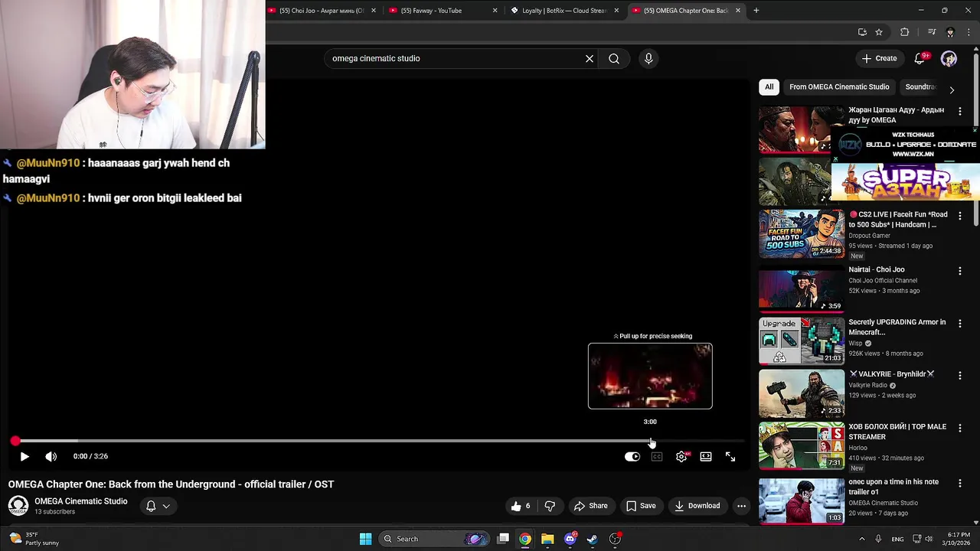
Task: Select From OMEGA Cinematic Studio chip
Action: tap(839, 86)
